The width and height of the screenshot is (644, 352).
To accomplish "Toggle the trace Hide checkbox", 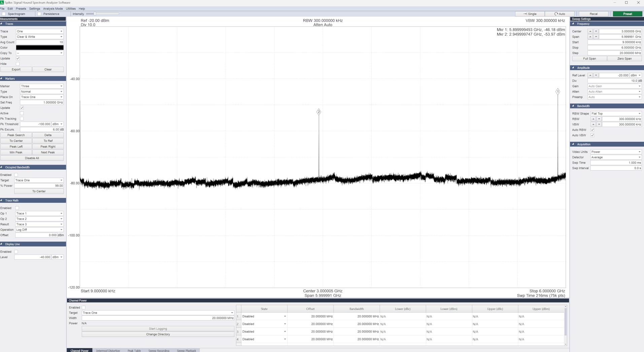I will (18, 64).
